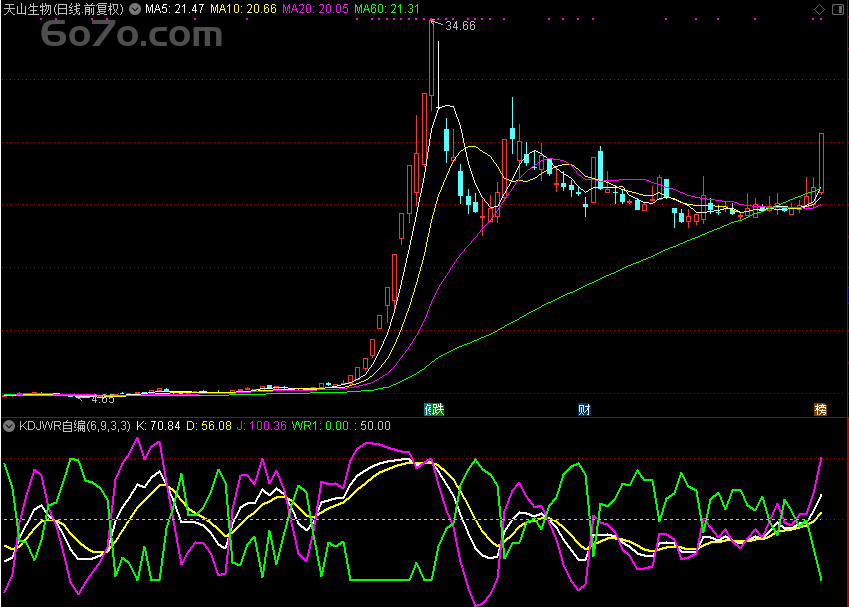Open the 榜 ranking marker on the timeline
The image size is (849, 607).
pos(821,409)
